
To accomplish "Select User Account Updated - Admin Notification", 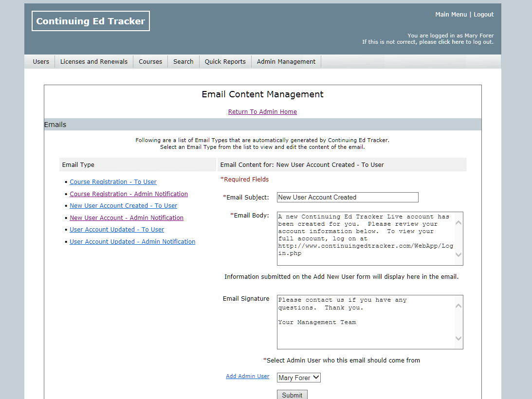I will tap(132, 242).
